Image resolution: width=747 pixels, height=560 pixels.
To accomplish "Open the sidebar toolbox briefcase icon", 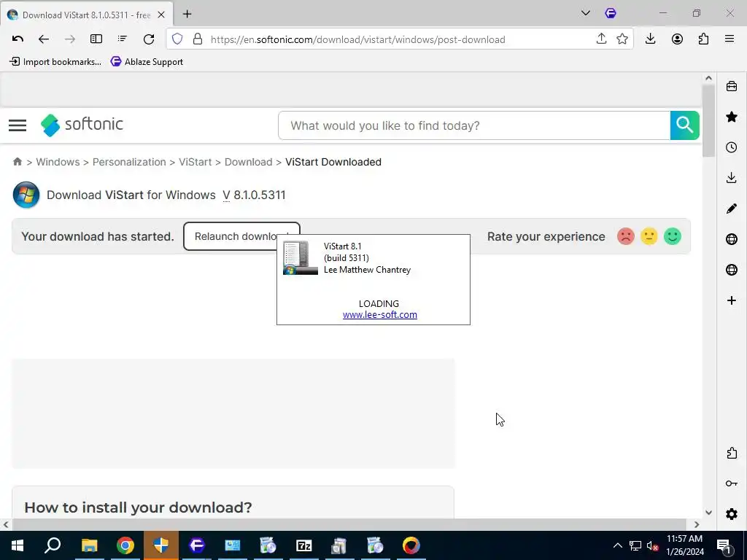I will point(731,86).
